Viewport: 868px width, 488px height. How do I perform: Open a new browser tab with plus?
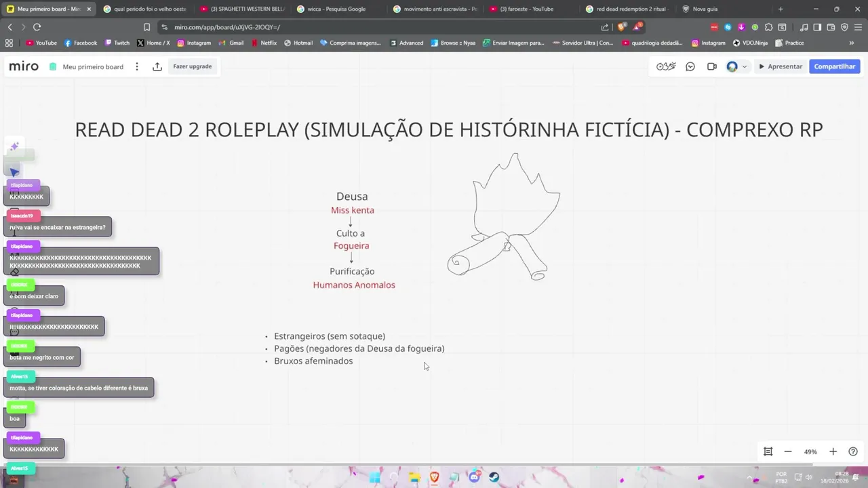click(781, 9)
